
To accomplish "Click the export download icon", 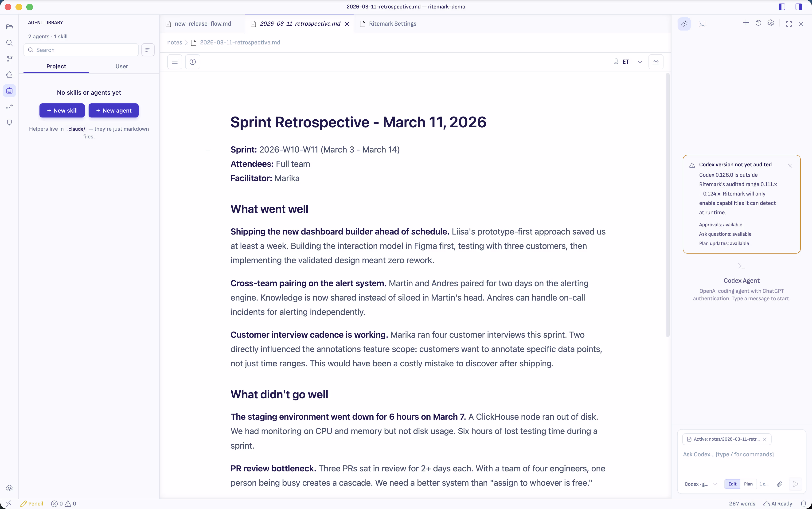I will click(656, 62).
